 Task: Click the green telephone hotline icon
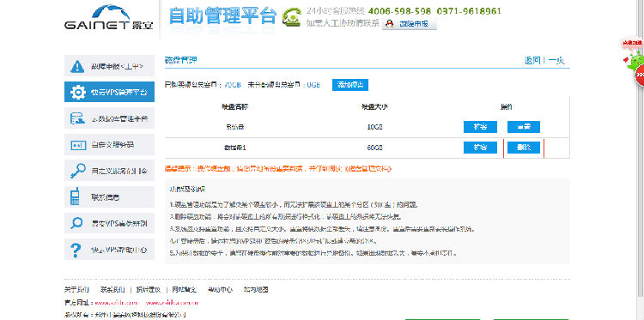point(292,16)
